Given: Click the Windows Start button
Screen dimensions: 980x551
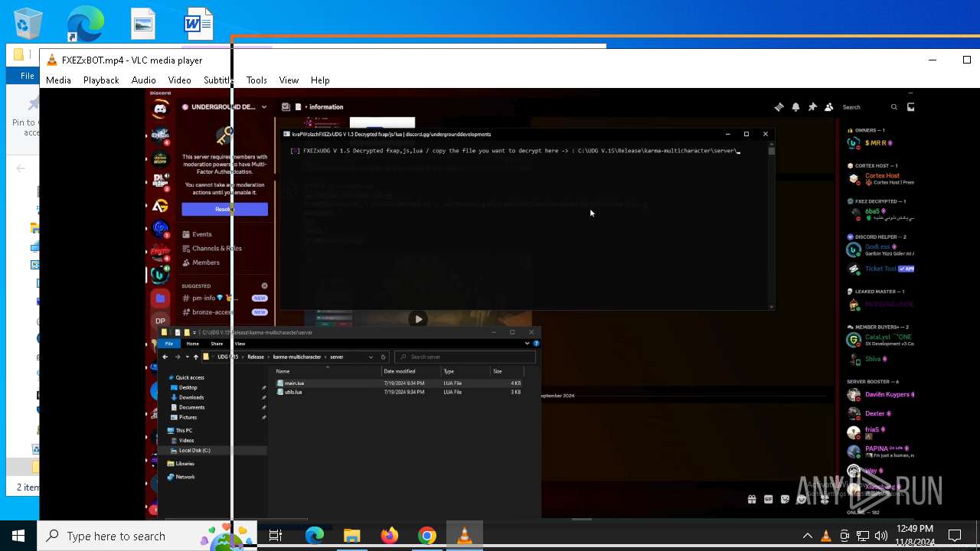Looking at the screenshot, I should click(18, 536).
